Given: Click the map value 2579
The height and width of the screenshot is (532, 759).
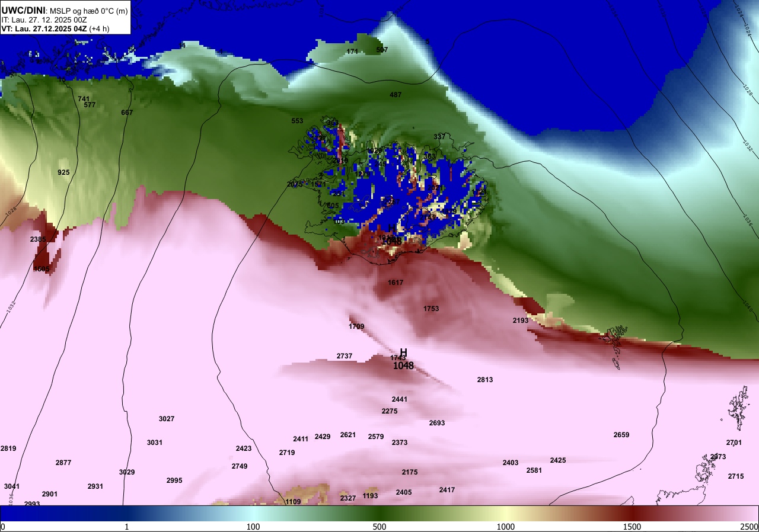Looking at the screenshot, I should coord(376,437).
